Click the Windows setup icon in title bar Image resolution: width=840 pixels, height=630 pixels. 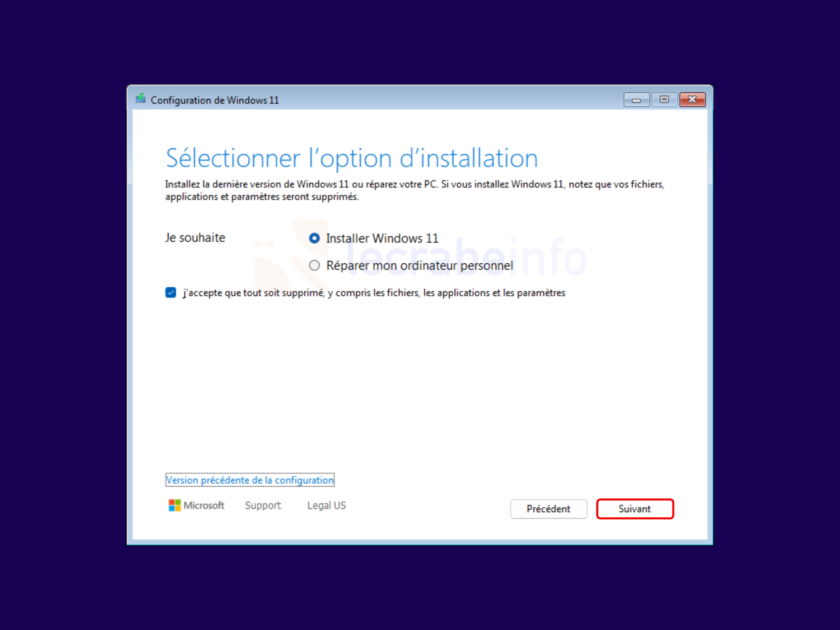point(140,99)
